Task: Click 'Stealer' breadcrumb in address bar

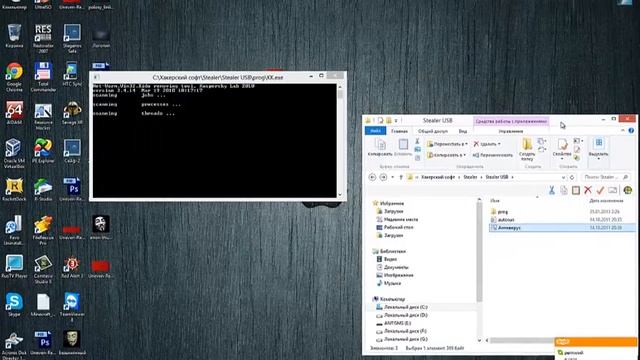Action: (x=470, y=177)
